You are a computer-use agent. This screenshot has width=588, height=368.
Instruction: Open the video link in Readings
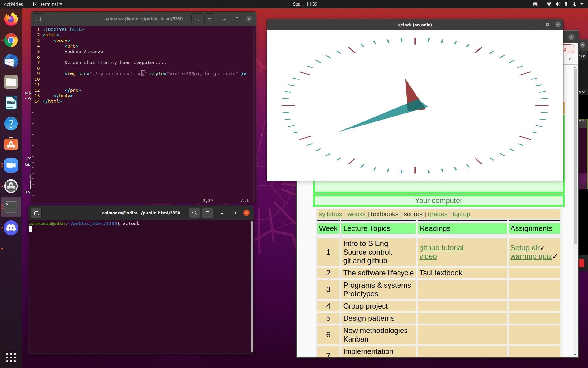pos(428,256)
